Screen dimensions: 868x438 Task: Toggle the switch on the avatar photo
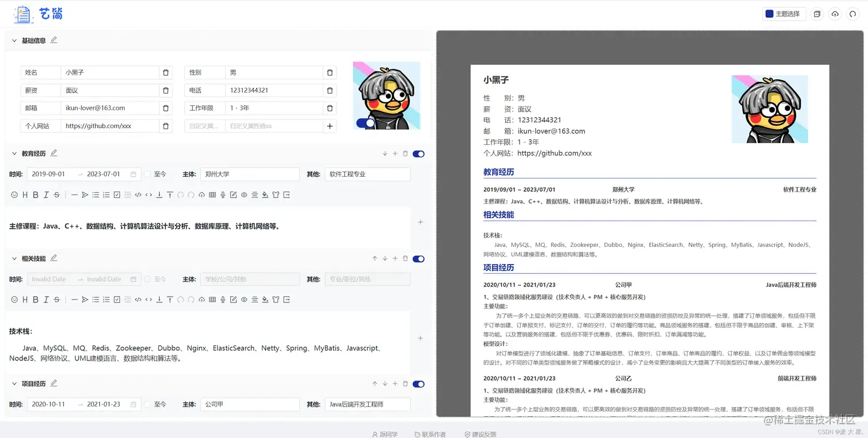coord(365,122)
